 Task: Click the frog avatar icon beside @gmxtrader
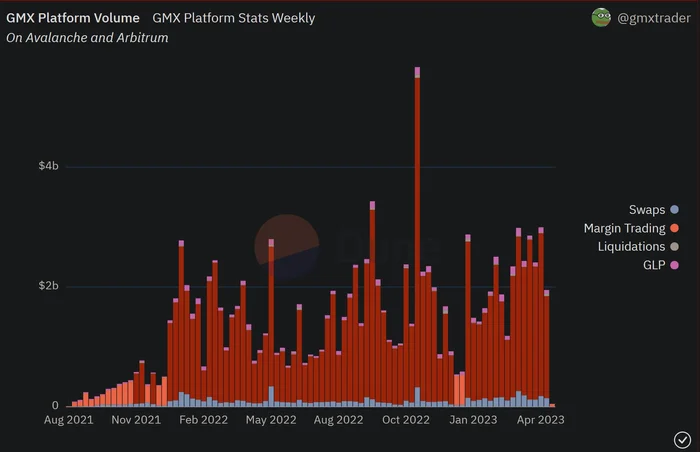[601, 17]
